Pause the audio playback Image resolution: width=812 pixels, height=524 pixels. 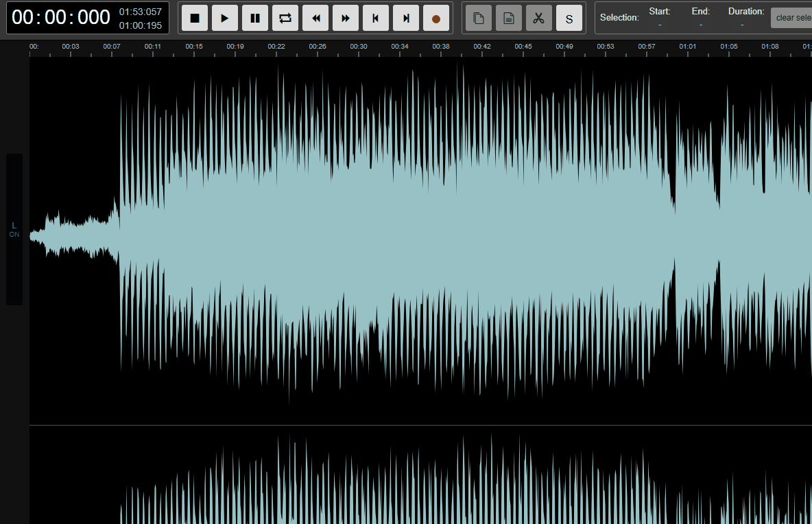tap(255, 18)
